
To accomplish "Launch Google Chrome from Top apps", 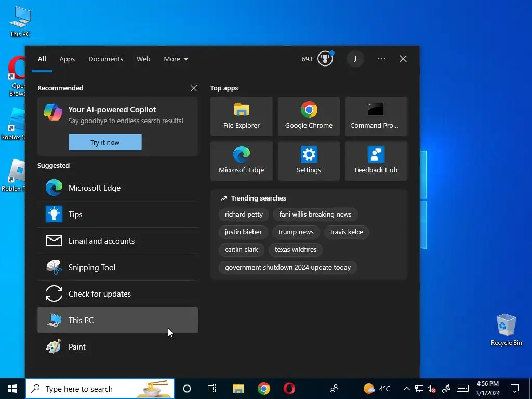I will pos(309,116).
